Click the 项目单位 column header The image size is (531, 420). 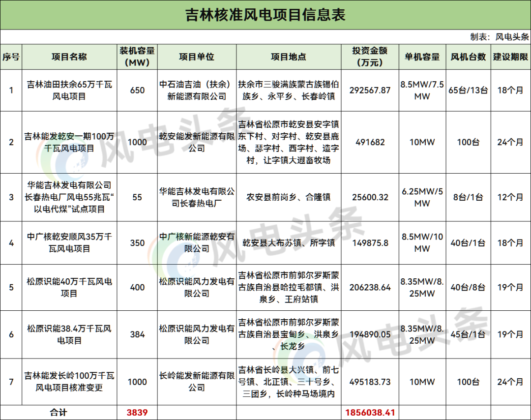(197, 57)
